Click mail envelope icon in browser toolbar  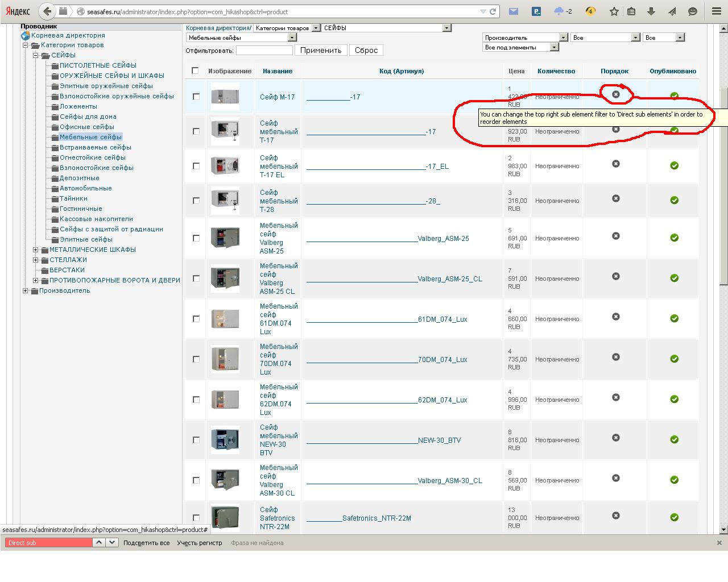514,11
